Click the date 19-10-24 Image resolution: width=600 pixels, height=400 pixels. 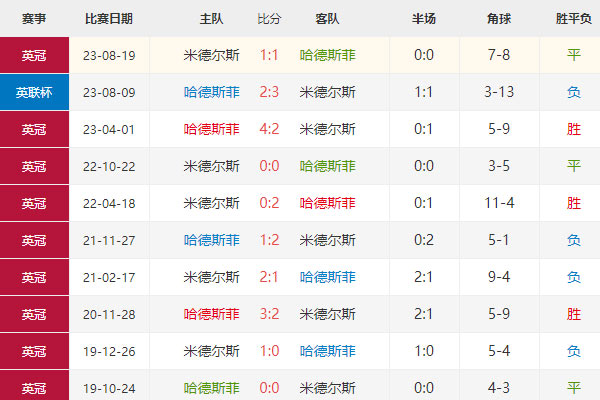point(109,389)
